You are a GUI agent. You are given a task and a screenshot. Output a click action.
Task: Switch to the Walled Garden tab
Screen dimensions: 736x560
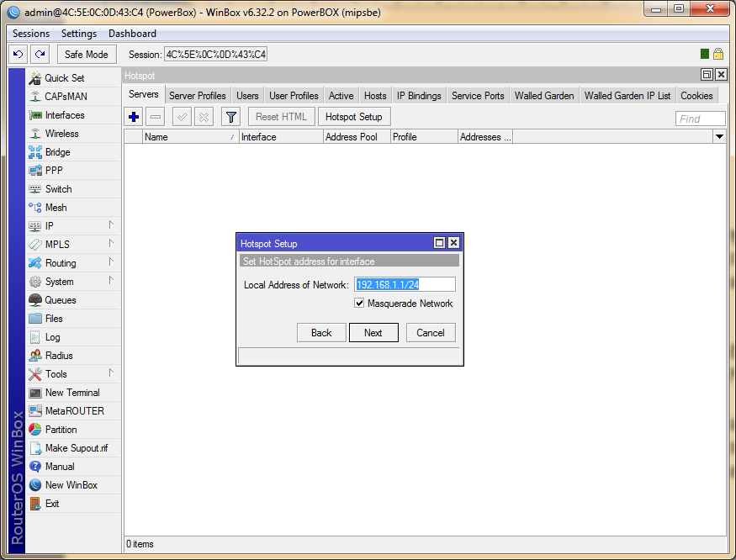click(x=543, y=96)
